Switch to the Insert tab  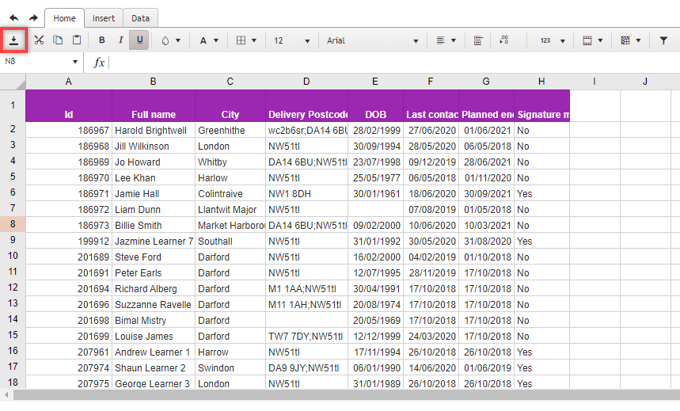click(x=103, y=19)
